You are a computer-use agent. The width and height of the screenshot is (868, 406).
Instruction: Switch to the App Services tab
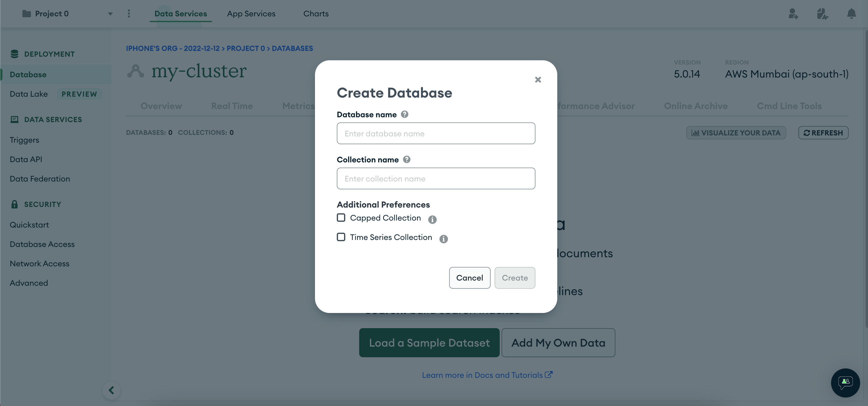[x=251, y=14]
